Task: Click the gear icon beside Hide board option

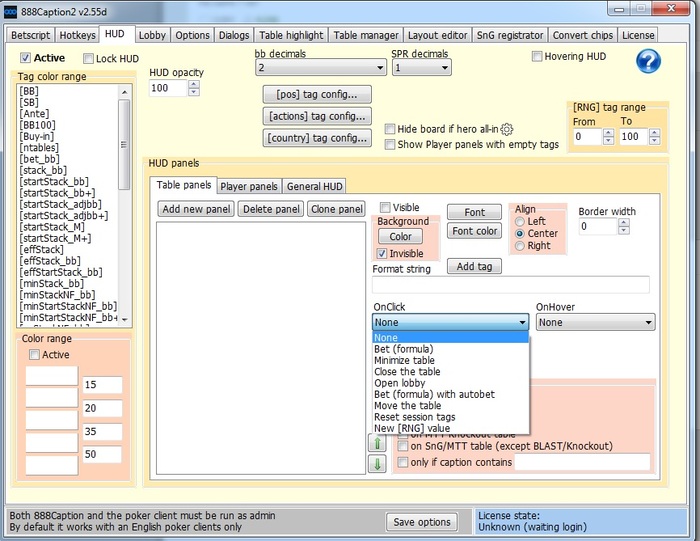Action: [507, 129]
